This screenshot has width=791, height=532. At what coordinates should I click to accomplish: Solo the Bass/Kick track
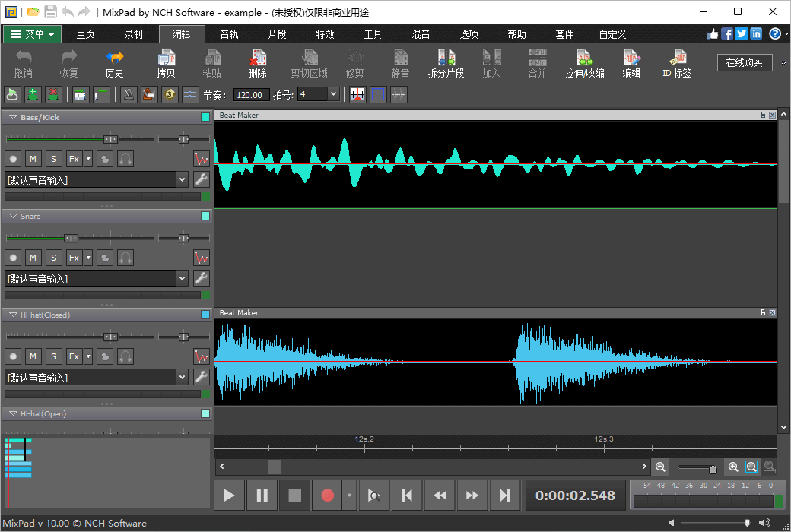53,159
